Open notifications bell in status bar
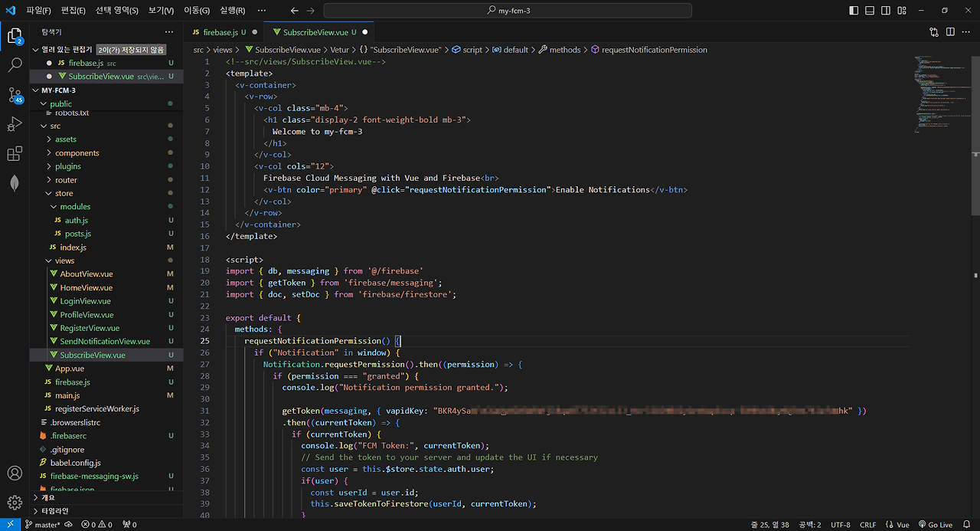This screenshot has height=531, width=980. point(967,525)
